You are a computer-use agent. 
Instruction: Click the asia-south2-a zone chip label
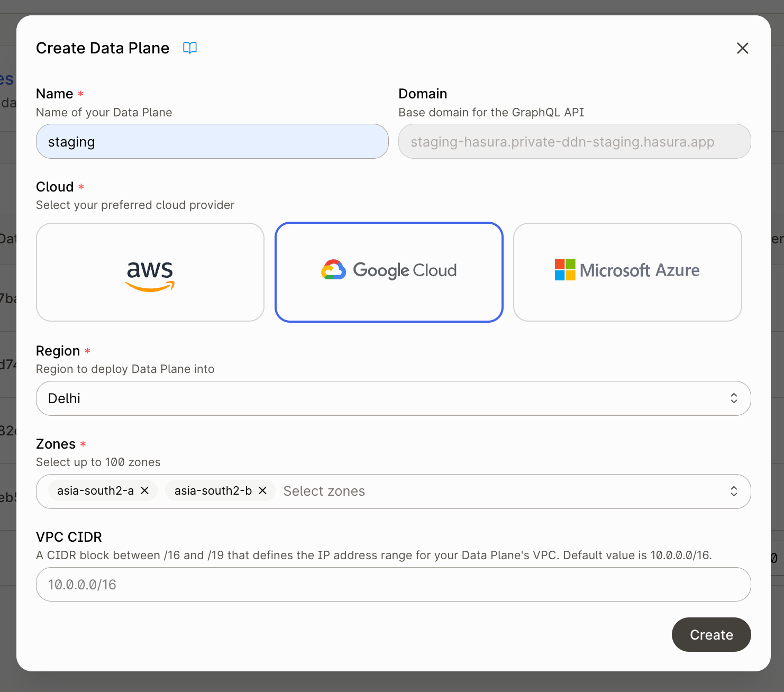[x=95, y=491]
